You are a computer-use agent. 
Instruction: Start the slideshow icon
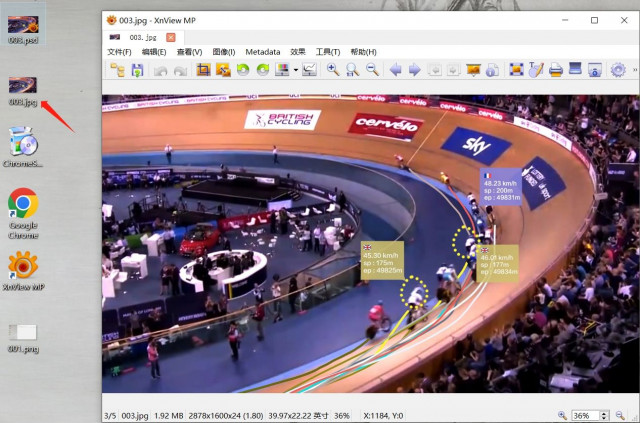(x=473, y=70)
